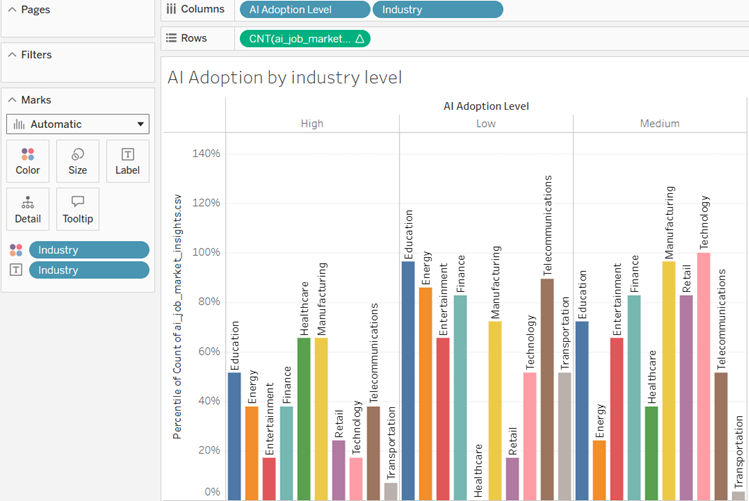
Task: Click the Columns shelf icon
Action: [171, 9]
